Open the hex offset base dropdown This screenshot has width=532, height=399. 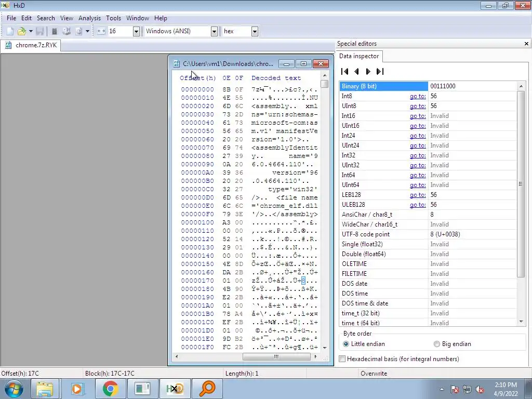click(x=255, y=32)
